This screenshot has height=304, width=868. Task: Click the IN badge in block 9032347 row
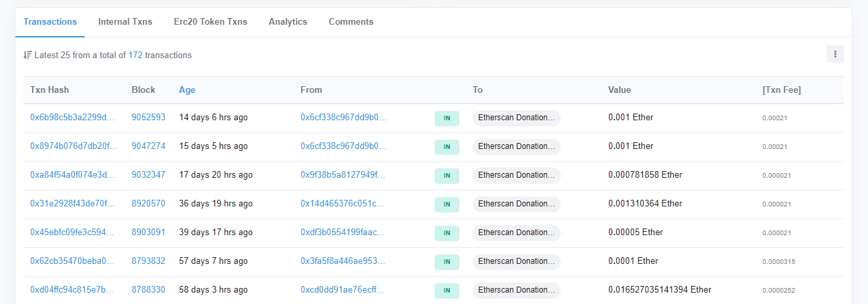447,176
